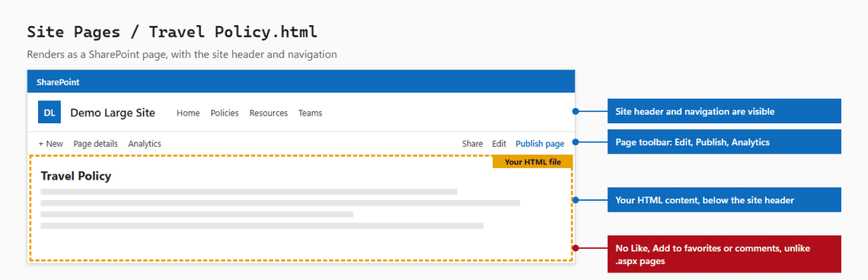The width and height of the screenshot is (868, 280).
Task: Click Edit in the page toolbar
Action: pos(499,143)
